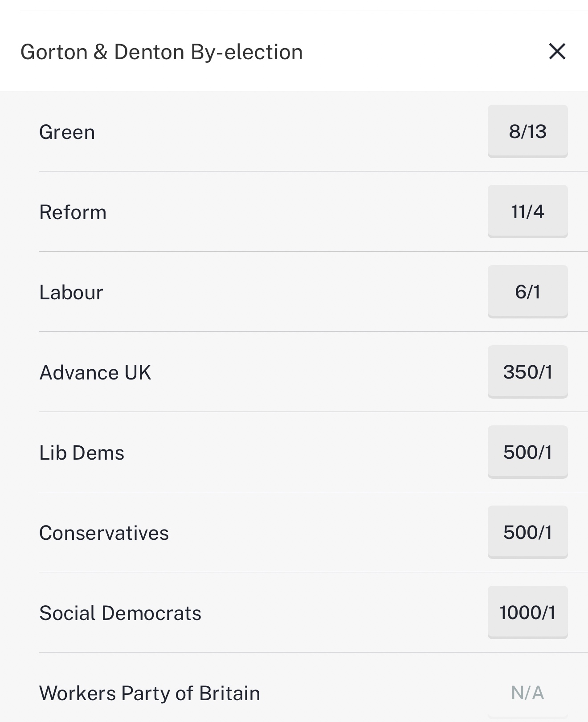
Task: Tap the Reform party label
Action: click(73, 212)
